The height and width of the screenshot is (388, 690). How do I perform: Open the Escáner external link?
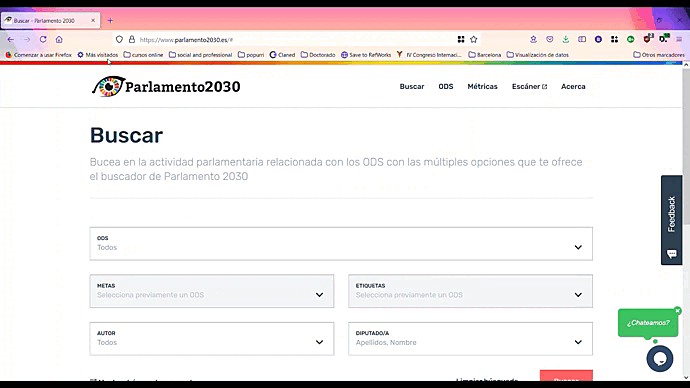529,87
